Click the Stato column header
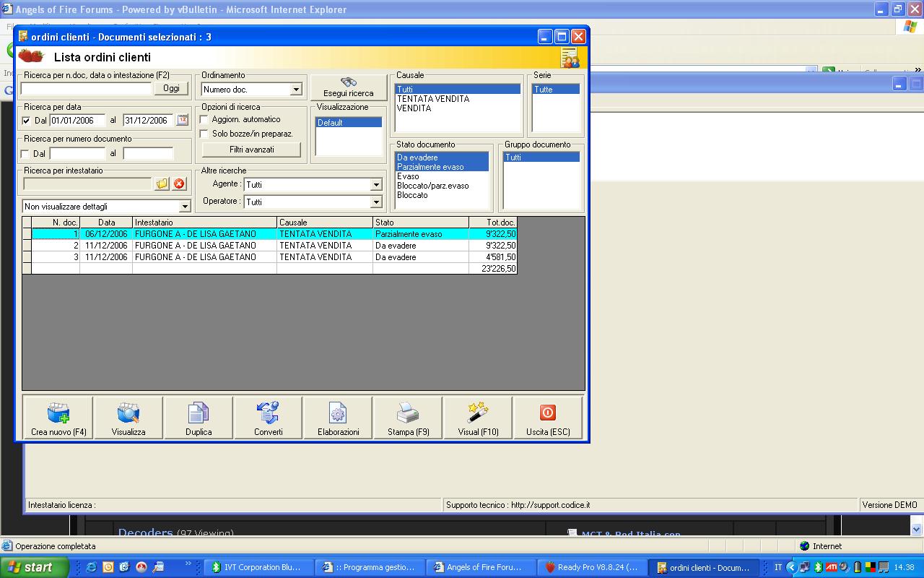This screenshot has width=924, height=578. coord(421,223)
